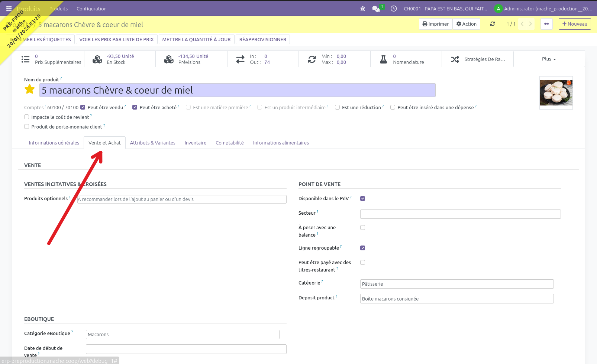Uncheck the Peut être vendu checkbox

[83, 107]
